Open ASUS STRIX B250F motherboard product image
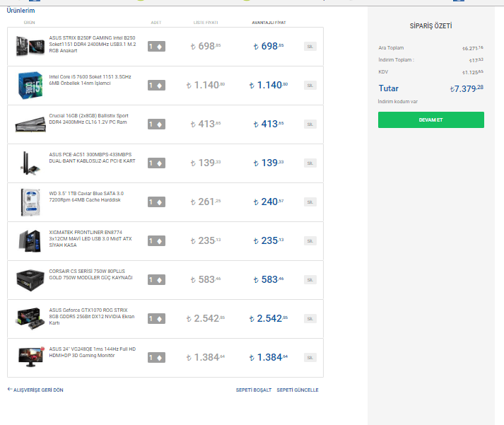 (x=30, y=46)
